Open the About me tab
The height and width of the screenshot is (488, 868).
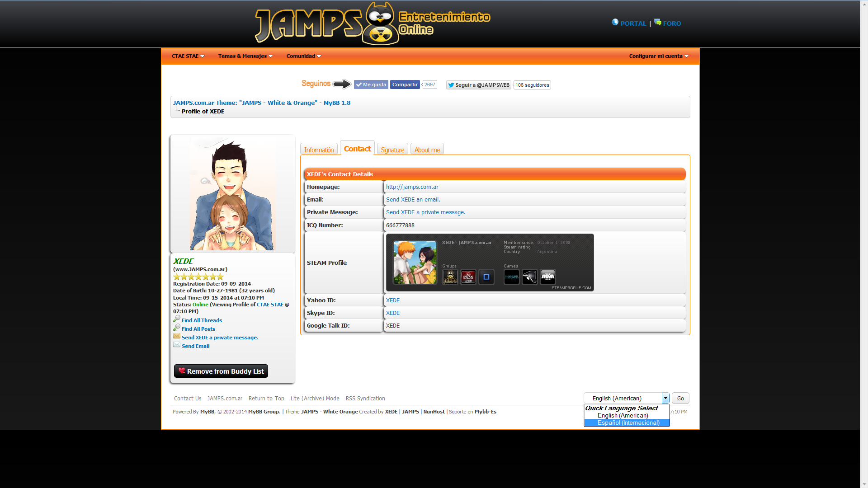coord(427,150)
